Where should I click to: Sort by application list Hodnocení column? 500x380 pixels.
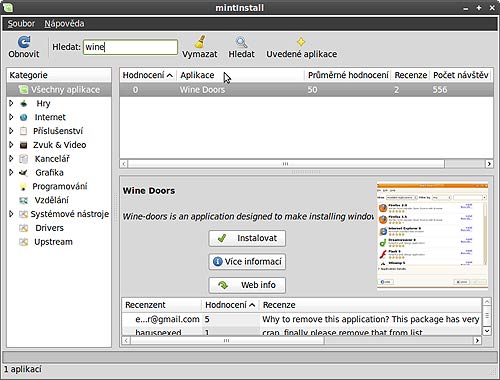148,75
